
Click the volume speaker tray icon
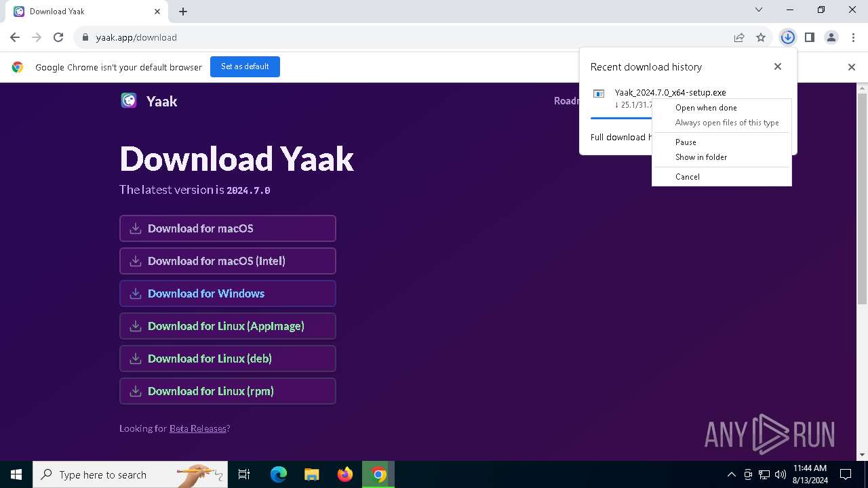pyautogui.click(x=781, y=474)
